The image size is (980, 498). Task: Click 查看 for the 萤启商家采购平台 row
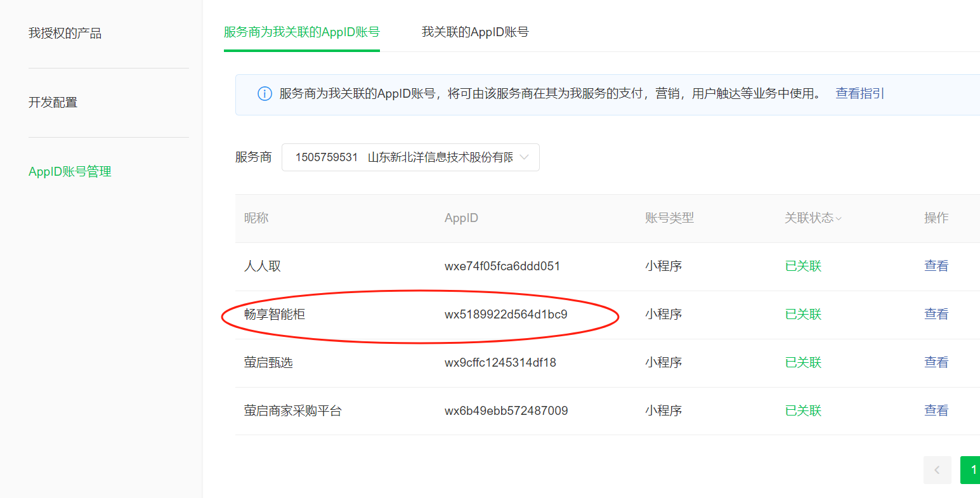(x=936, y=410)
